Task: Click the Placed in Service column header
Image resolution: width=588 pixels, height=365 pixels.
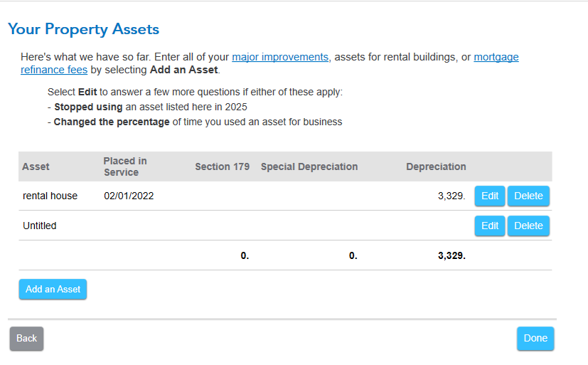Action: [x=125, y=166]
